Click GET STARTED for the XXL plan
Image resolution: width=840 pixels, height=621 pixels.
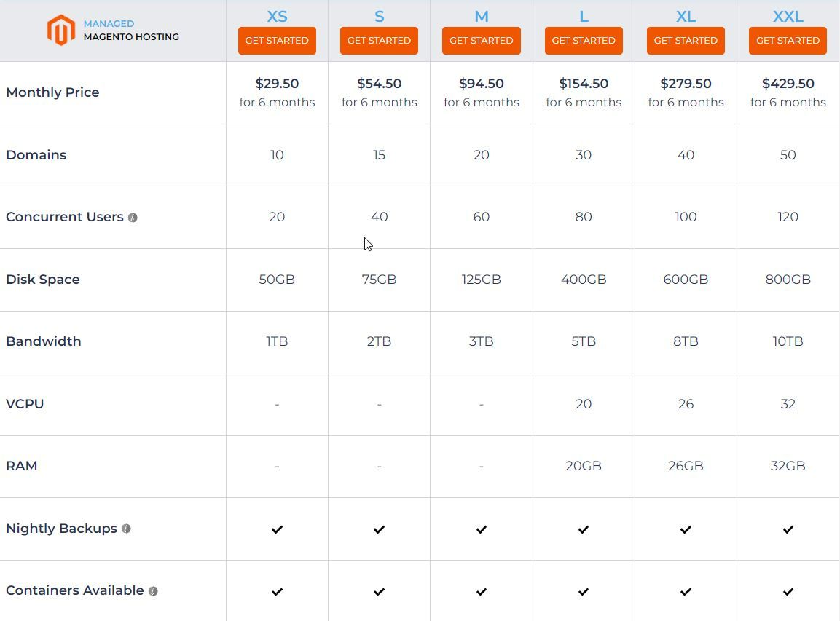tap(788, 41)
